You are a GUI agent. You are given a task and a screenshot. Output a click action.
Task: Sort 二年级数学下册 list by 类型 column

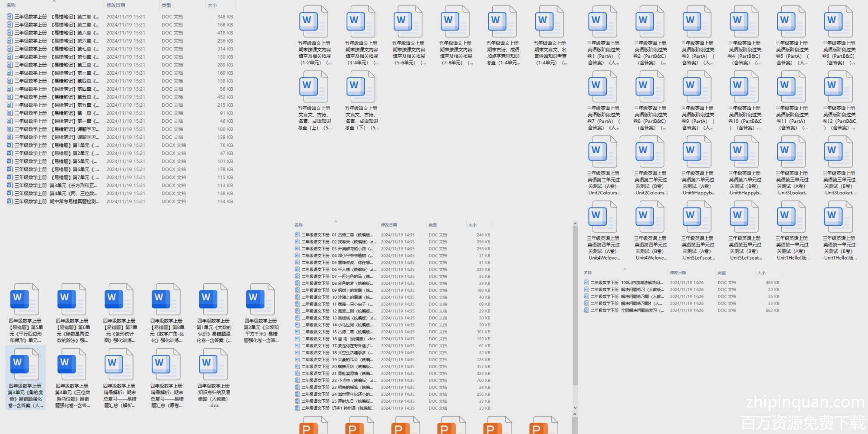[x=722, y=273]
